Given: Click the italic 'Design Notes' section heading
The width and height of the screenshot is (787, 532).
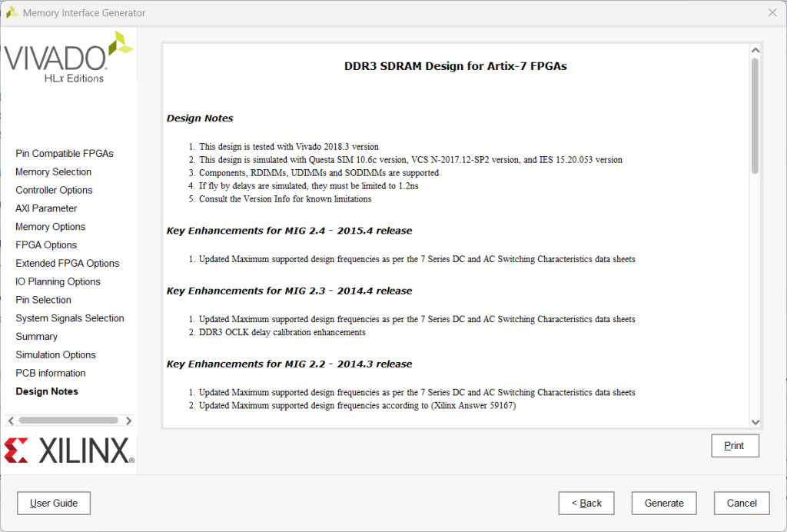Looking at the screenshot, I should [x=200, y=118].
